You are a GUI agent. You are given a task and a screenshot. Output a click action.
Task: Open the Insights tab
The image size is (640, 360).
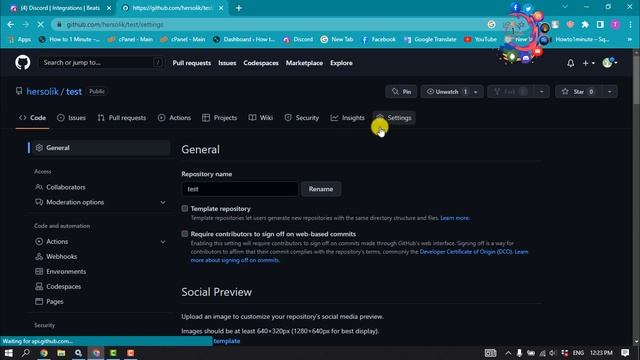348,118
